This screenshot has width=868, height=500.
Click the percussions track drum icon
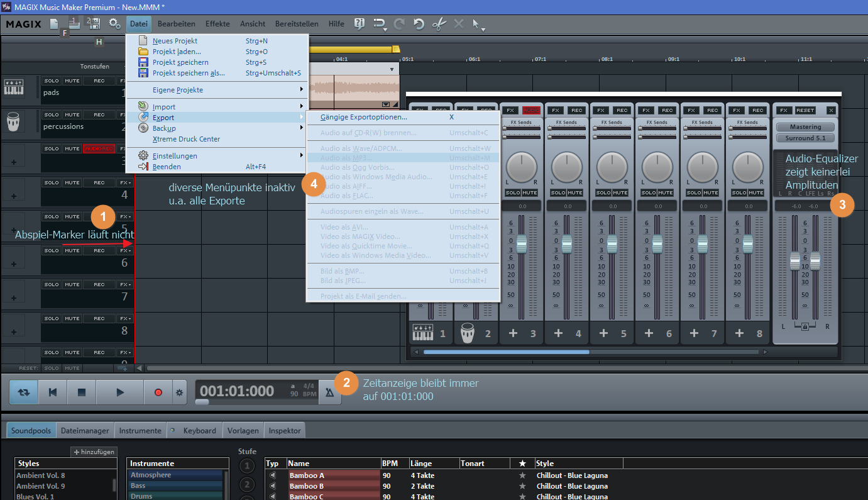click(x=14, y=121)
